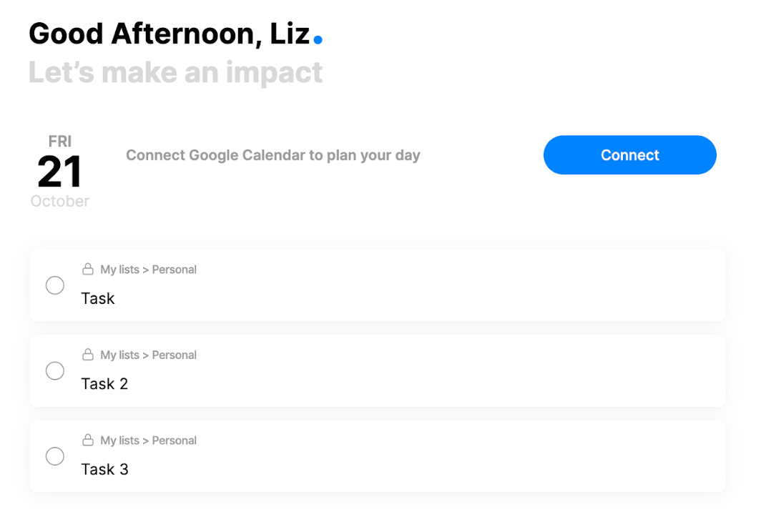The width and height of the screenshot is (761, 532).
Task: Open the Task 2 title
Action: click(x=104, y=384)
